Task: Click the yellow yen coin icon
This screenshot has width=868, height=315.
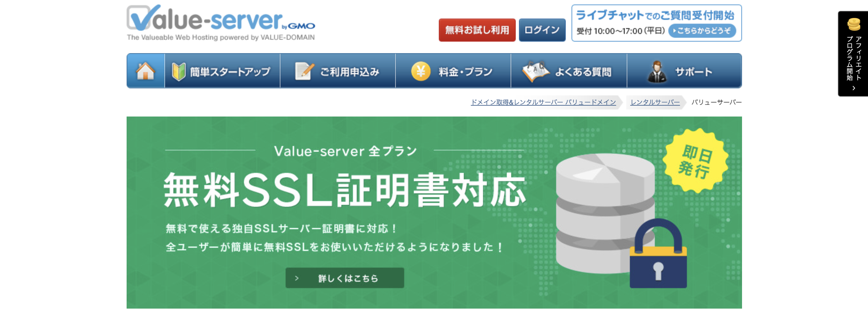Action: [x=421, y=71]
